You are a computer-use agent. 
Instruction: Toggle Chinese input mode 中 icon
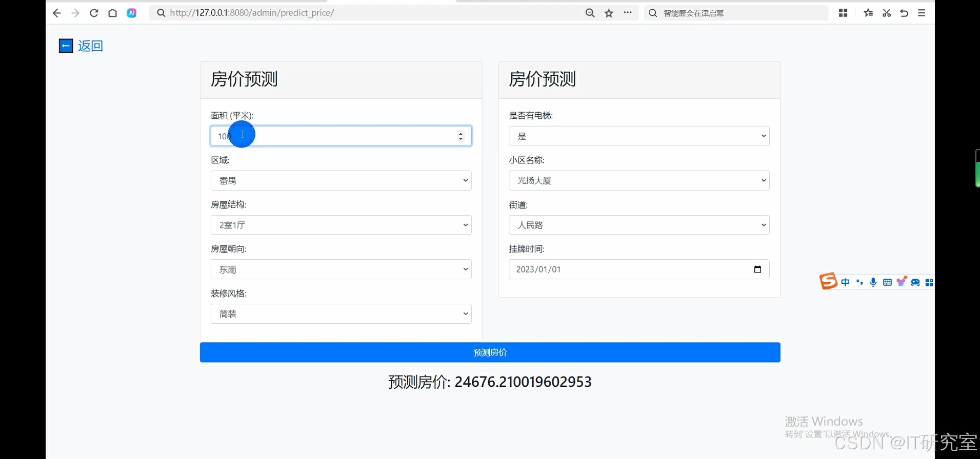[845, 282]
